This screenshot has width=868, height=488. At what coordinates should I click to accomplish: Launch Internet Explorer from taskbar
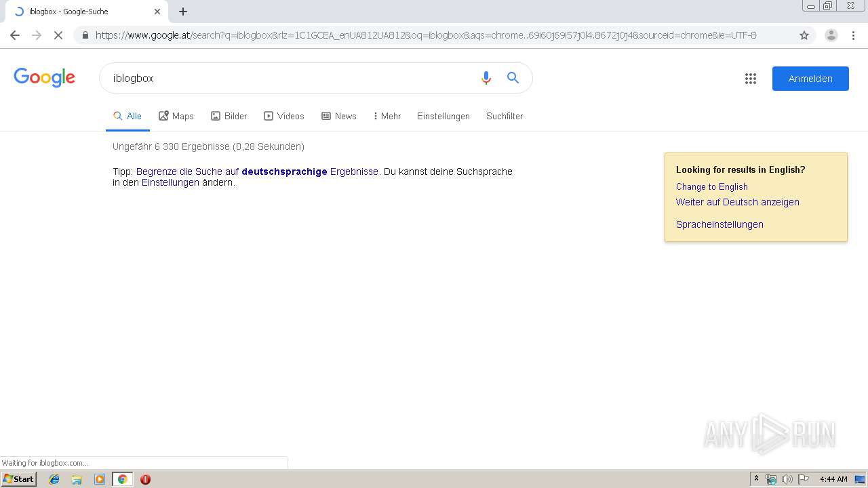coord(54,479)
